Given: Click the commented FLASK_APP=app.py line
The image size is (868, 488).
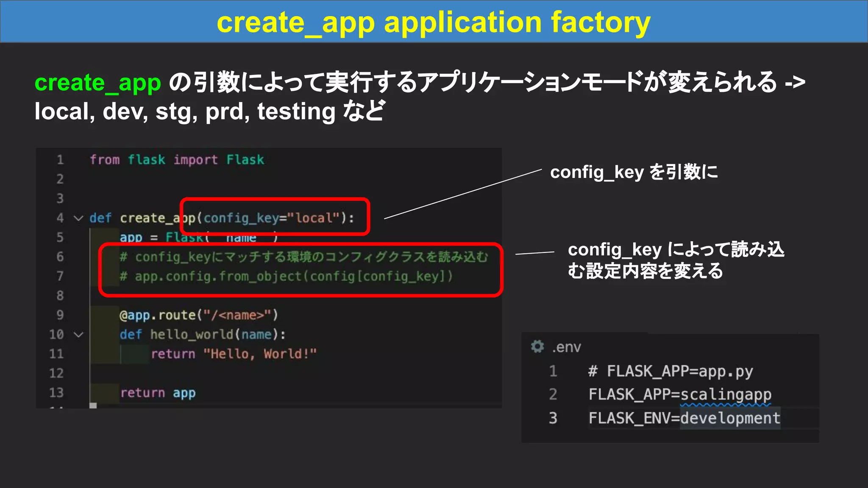Looking at the screenshot, I should tap(670, 371).
